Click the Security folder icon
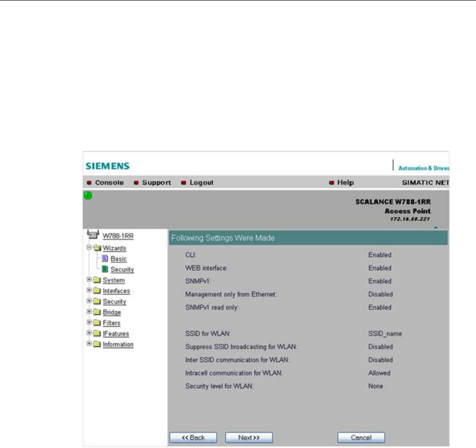Viewport: 476px width, 448px height. click(x=97, y=301)
